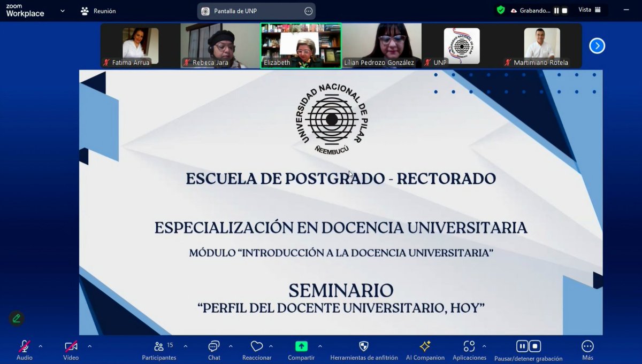
Task: Show next participants with right arrow
Action: (x=597, y=46)
